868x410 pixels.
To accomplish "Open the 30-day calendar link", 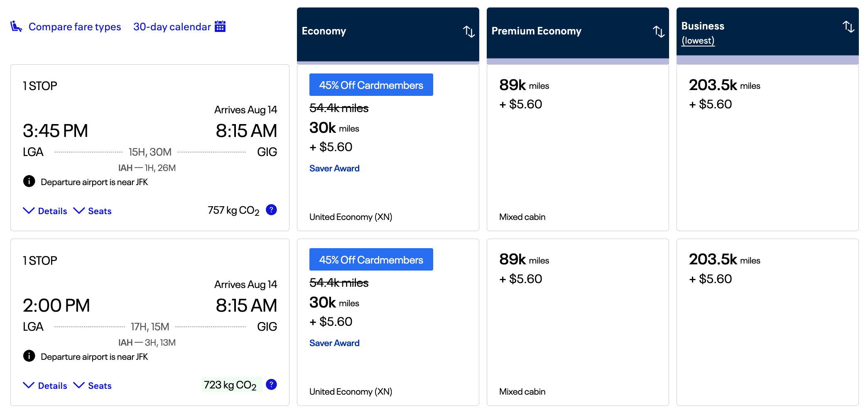I will (172, 27).
